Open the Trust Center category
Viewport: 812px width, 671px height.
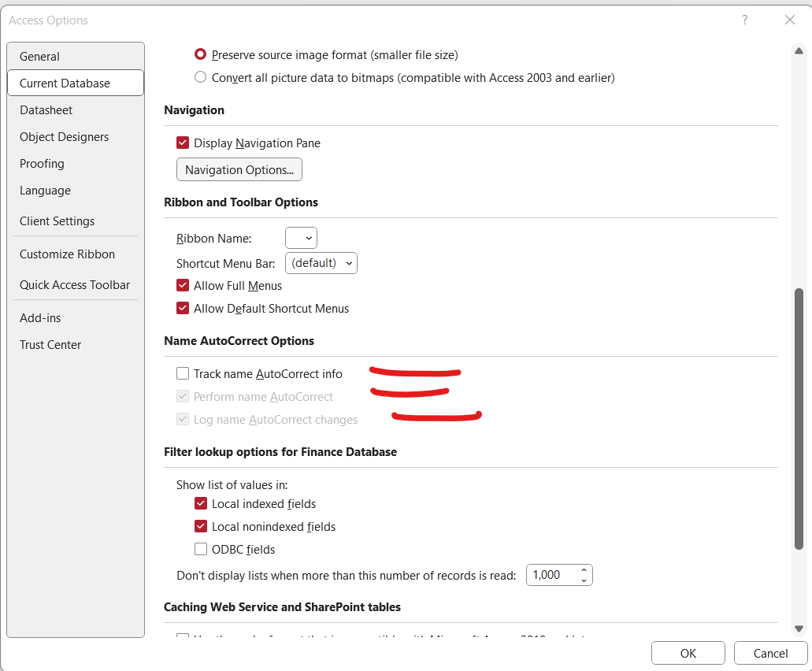coord(50,345)
